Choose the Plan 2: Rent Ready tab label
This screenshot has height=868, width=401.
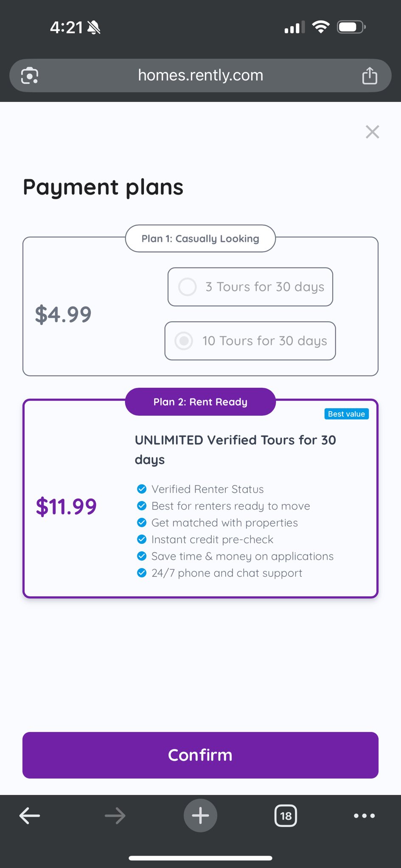click(200, 402)
